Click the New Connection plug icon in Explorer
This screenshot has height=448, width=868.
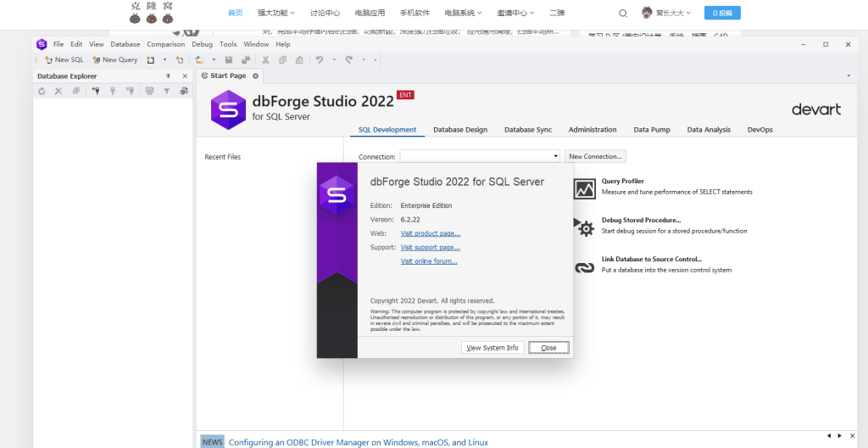[x=96, y=91]
